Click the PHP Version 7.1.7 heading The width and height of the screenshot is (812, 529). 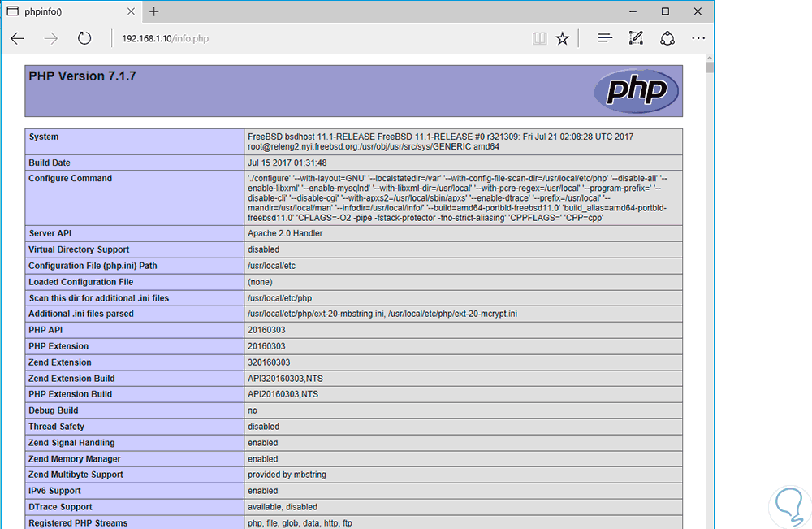[x=82, y=76]
